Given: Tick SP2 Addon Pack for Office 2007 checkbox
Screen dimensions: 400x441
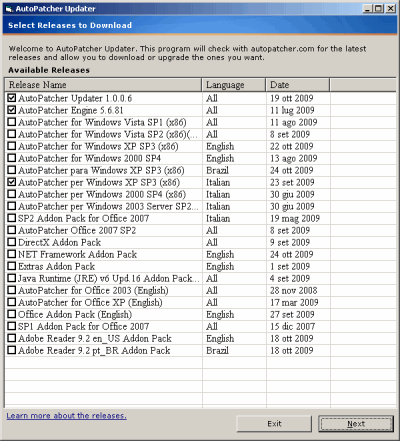Looking at the screenshot, I should 12,218.
